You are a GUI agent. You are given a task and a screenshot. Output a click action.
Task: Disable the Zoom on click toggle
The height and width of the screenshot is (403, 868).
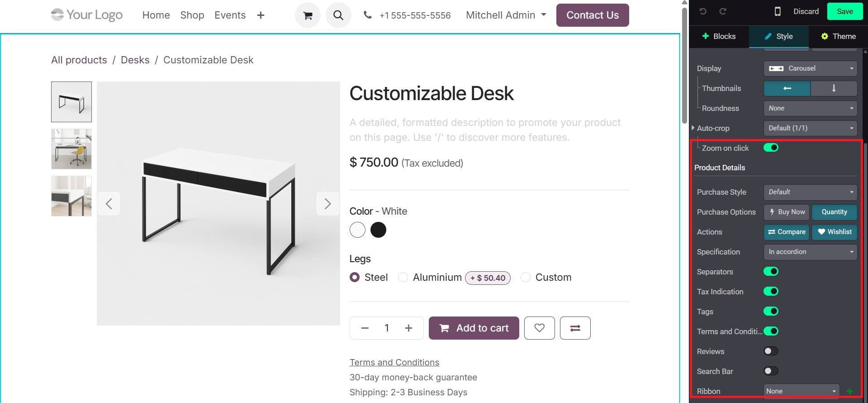point(771,148)
